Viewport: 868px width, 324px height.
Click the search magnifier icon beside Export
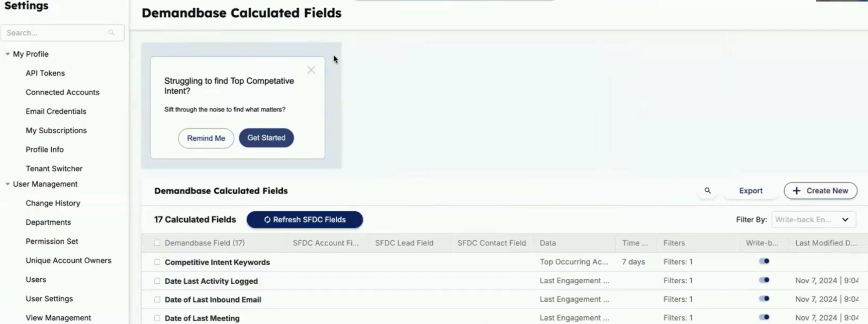(707, 190)
